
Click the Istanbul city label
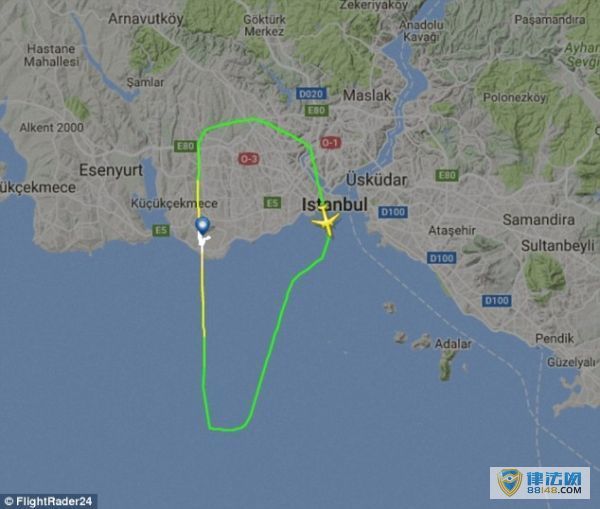pyautogui.click(x=335, y=204)
